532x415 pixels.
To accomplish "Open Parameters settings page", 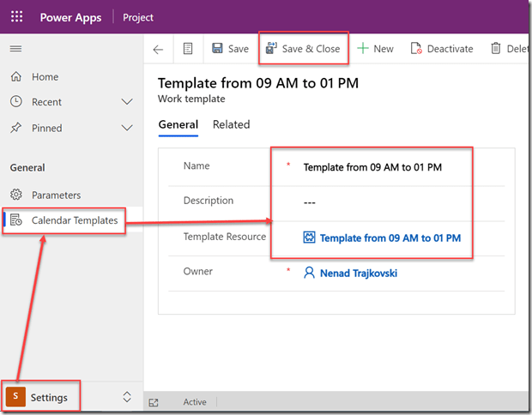I will 56,195.
